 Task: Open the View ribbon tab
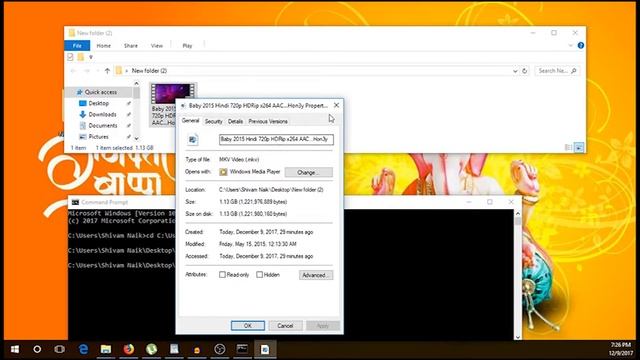[x=157, y=46]
